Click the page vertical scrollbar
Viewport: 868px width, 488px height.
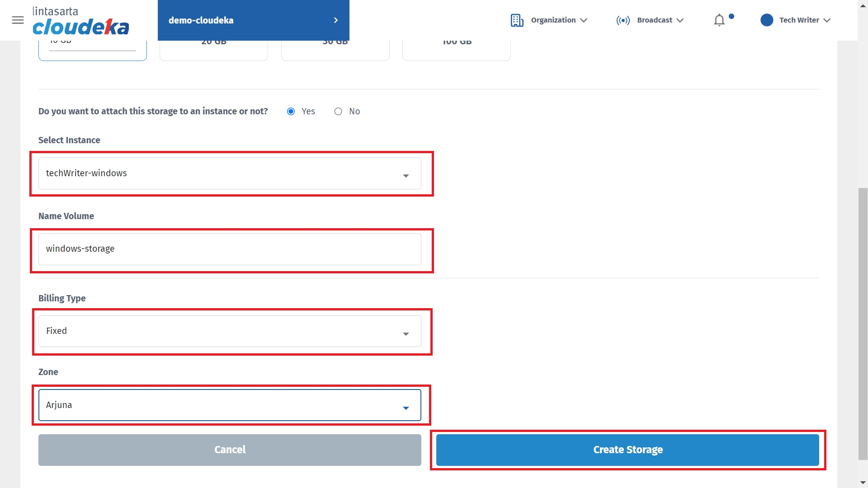863,323
